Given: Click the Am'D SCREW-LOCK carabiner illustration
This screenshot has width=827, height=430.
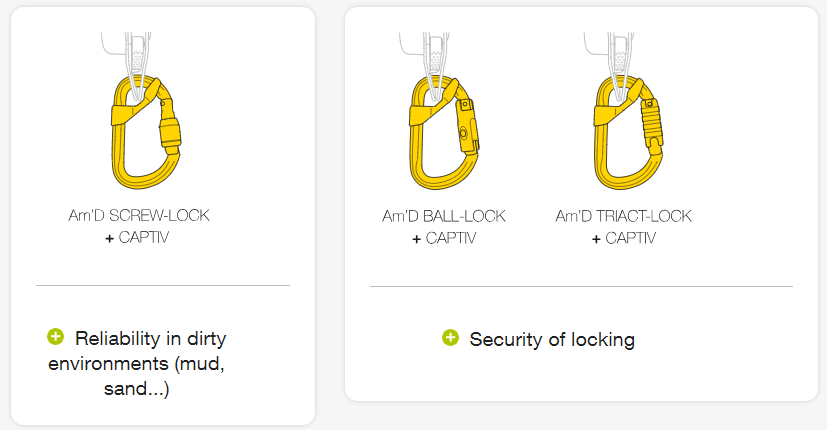Looking at the screenshot, I should click(x=146, y=132).
